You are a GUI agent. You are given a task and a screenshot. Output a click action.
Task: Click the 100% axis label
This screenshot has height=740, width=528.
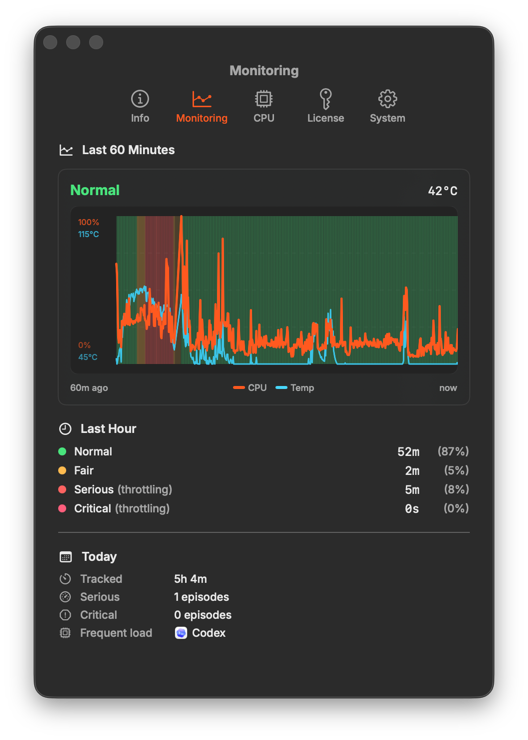click(89, 222)
